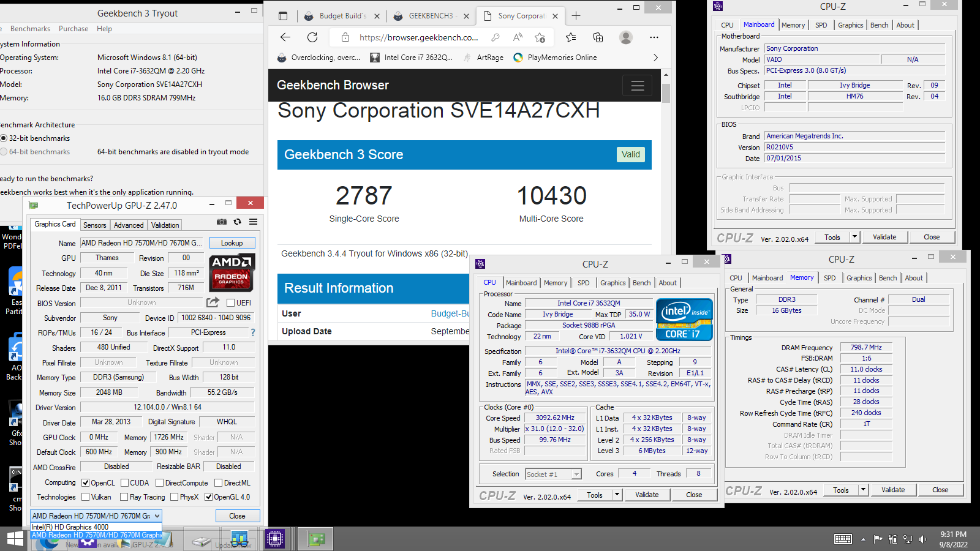Open the CPU-Z taskbar icon
The image size is (980, 551).
click(x=275, y=539)
